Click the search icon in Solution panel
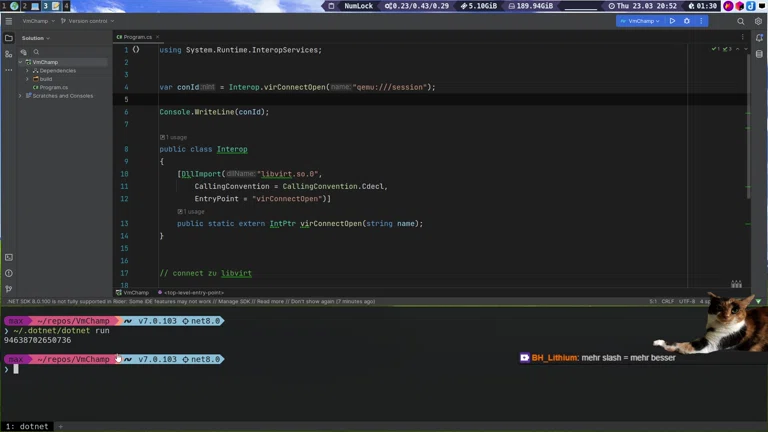This screenshot has height=432, width=768. [36, 52]
